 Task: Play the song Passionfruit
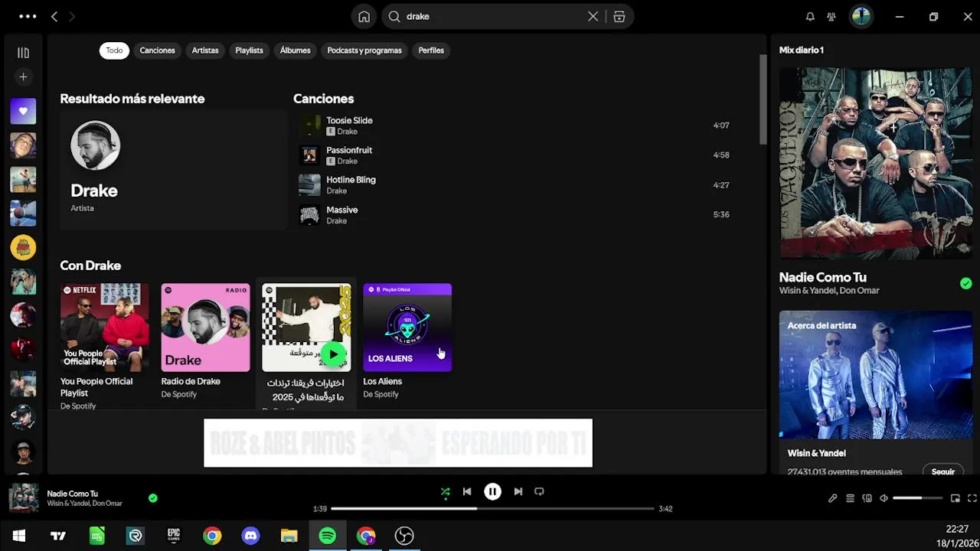click(x=514, y=155)
